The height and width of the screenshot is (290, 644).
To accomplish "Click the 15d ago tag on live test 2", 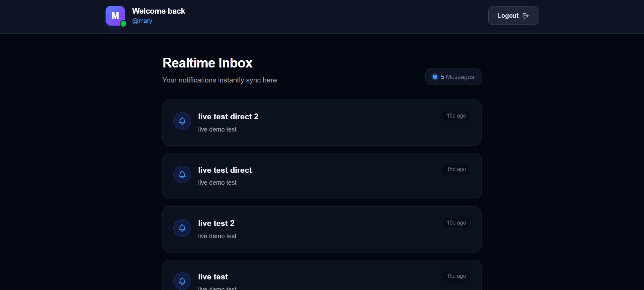I will 456,223.
